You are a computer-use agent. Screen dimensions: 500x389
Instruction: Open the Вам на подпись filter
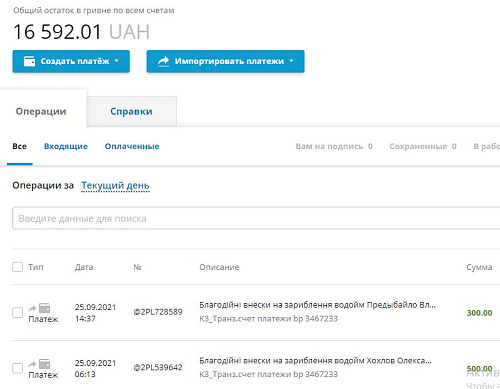click(334, 146)
